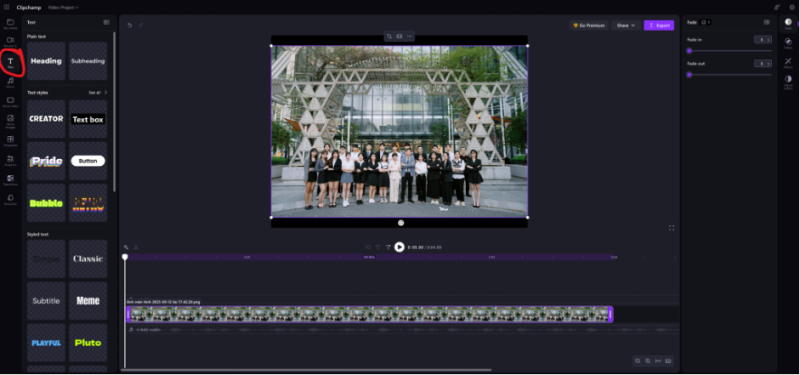Image resolution: width=800 pixels, height=375 pixels.
Task: Collapse the Fade property panel
Action: tap(766, 22)
